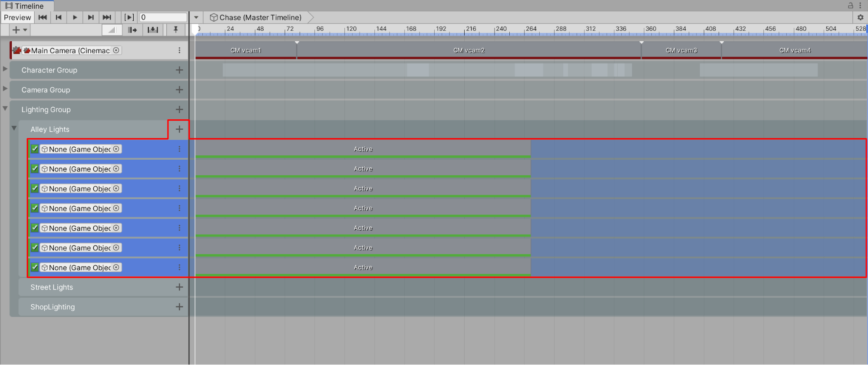Uncheck the fourth Alley Lights track checkbox
Image resolution: width=868 pixels, height=365 pixels.
(35, 208)
